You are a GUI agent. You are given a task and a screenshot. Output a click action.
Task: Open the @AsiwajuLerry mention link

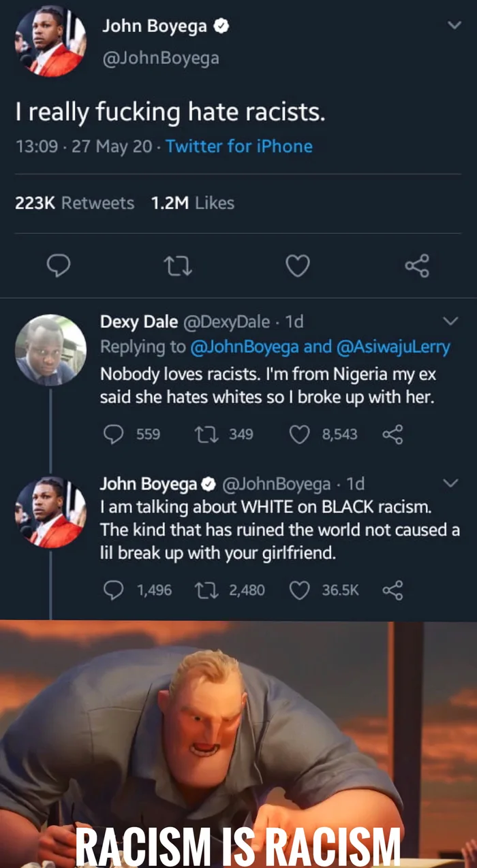[393, 347]
